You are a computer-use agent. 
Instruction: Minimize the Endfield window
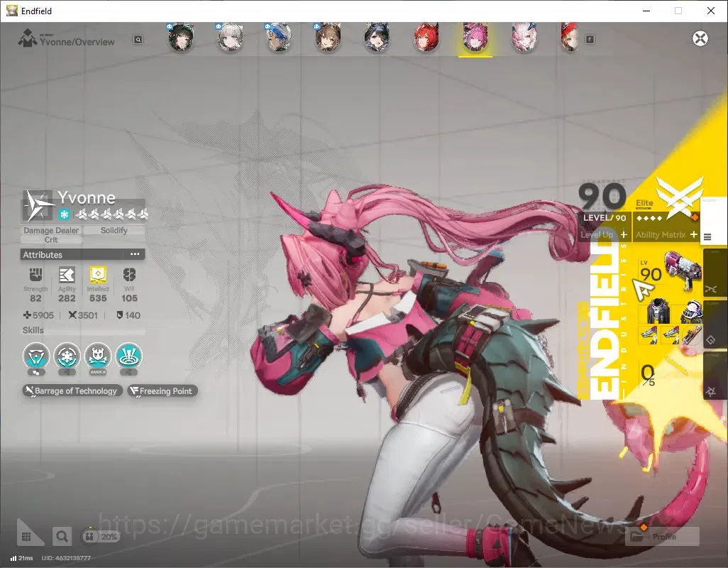[646, 11]
